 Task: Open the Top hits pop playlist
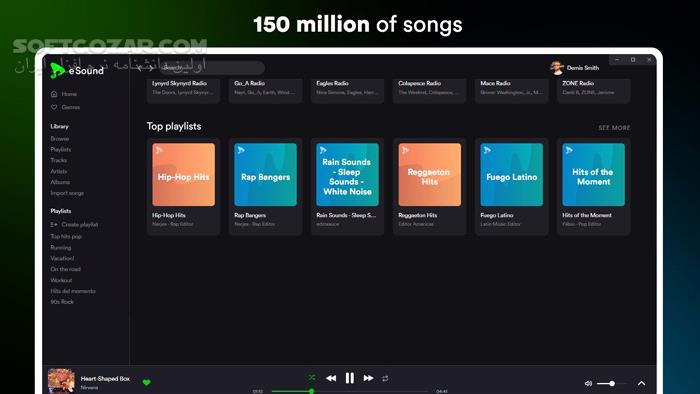[66, 236]
